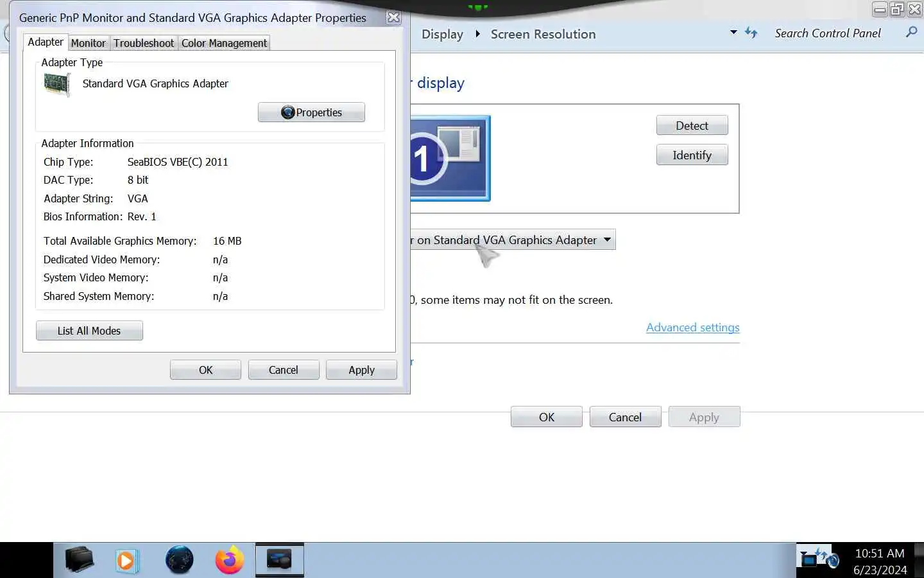Click active Screen Resolution taskbar button

[x=280, y=560]
